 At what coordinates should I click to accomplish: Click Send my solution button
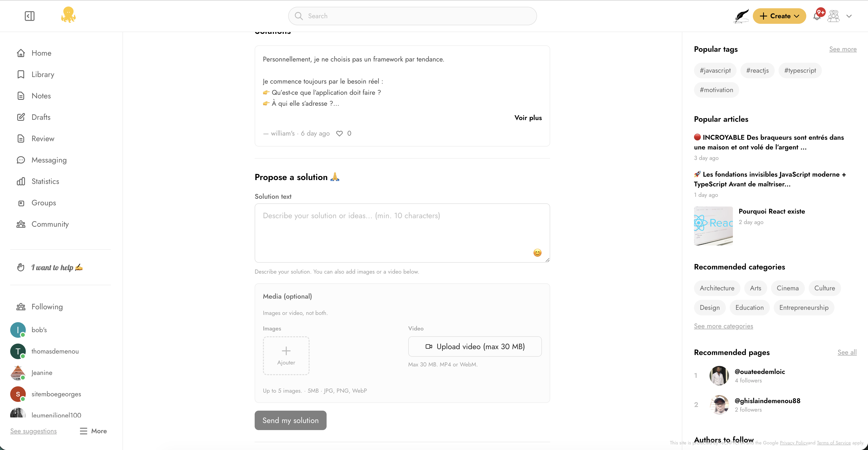290,420
